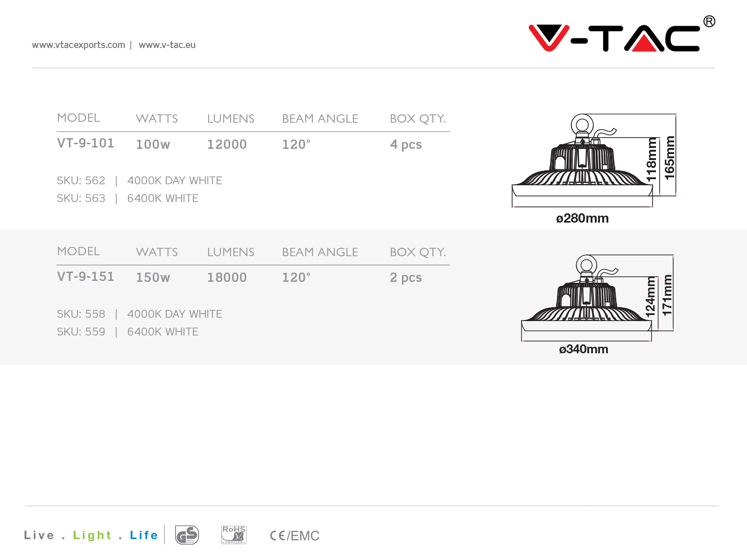The height and width of the screenshot is (560, 747).
Task: Open the www.v-tac.eu link
Action: point(167,45)
